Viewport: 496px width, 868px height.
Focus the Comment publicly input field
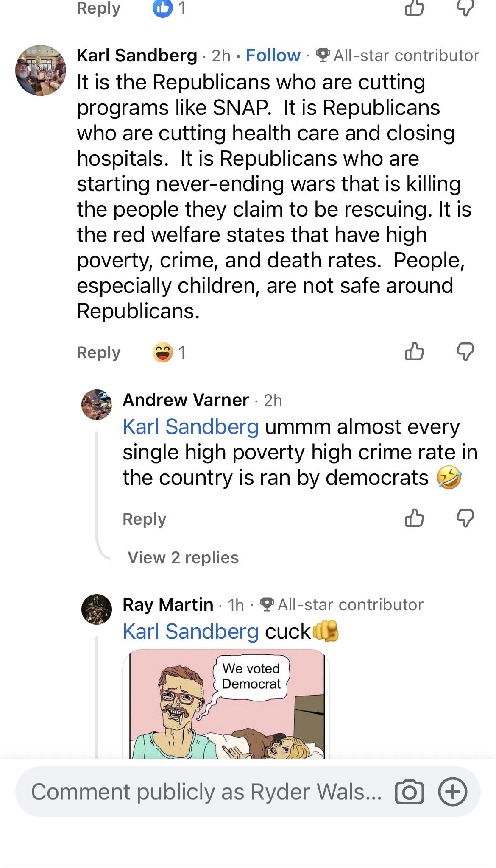pyautogui.click(x=206, y=792)
